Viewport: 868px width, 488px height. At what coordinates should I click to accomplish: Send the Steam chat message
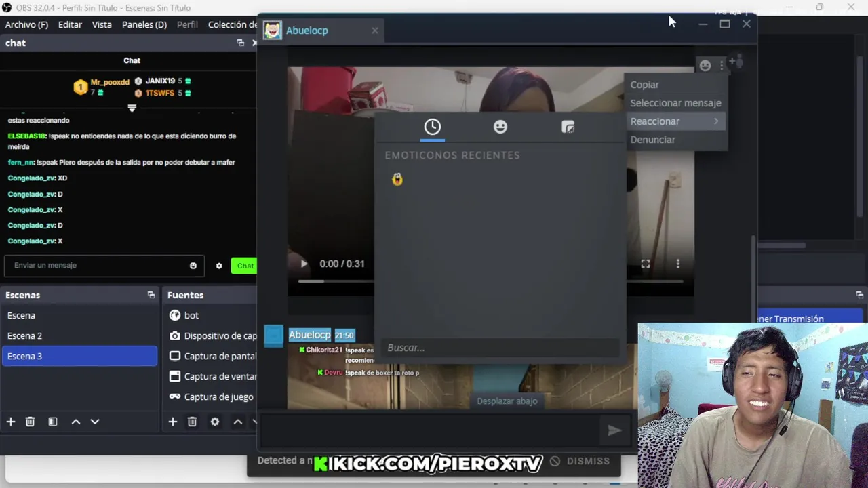(614, 430)
